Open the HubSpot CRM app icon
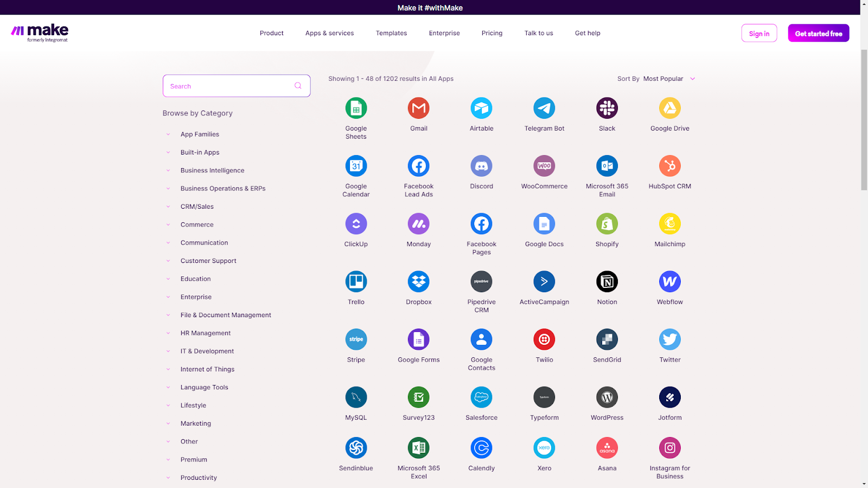The image size is (868, 488). click(670, 166)
